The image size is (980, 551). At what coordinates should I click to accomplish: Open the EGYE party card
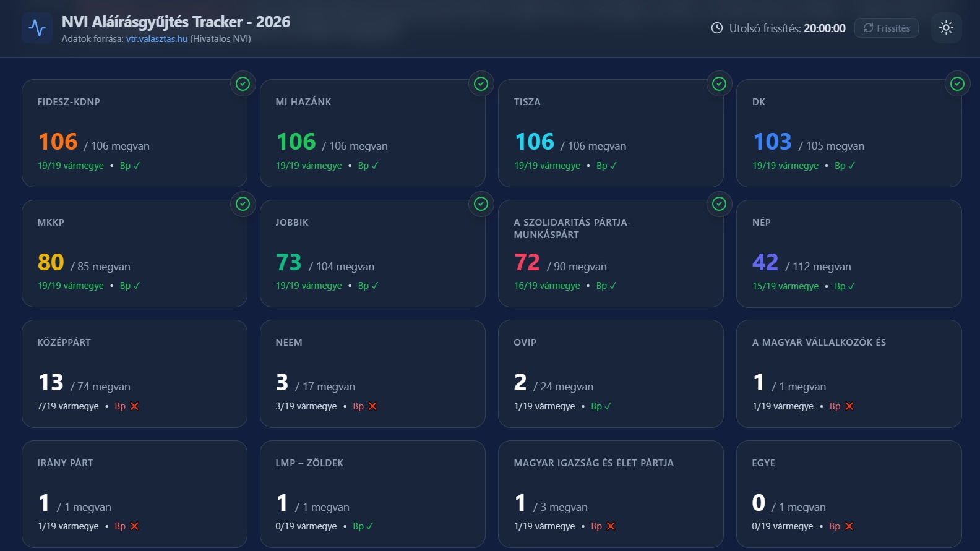(848, 493)
